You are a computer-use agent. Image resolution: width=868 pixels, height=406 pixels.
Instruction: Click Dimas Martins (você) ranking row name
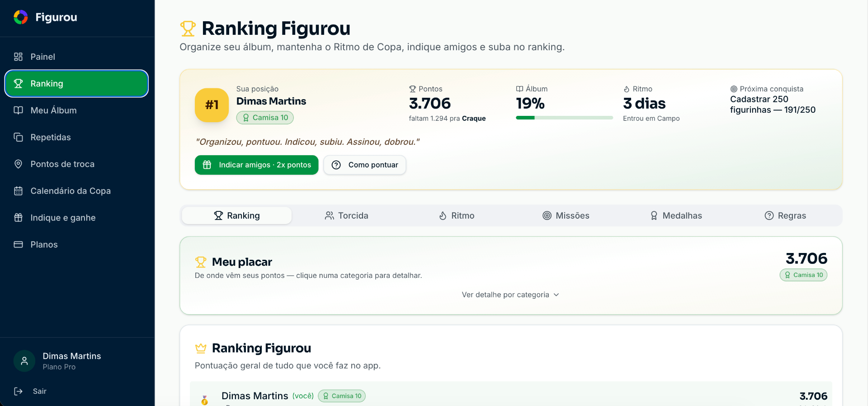[268, 396]
